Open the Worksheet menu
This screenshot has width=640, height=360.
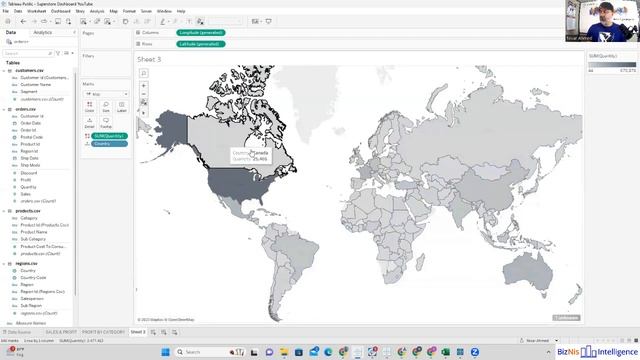37,11
